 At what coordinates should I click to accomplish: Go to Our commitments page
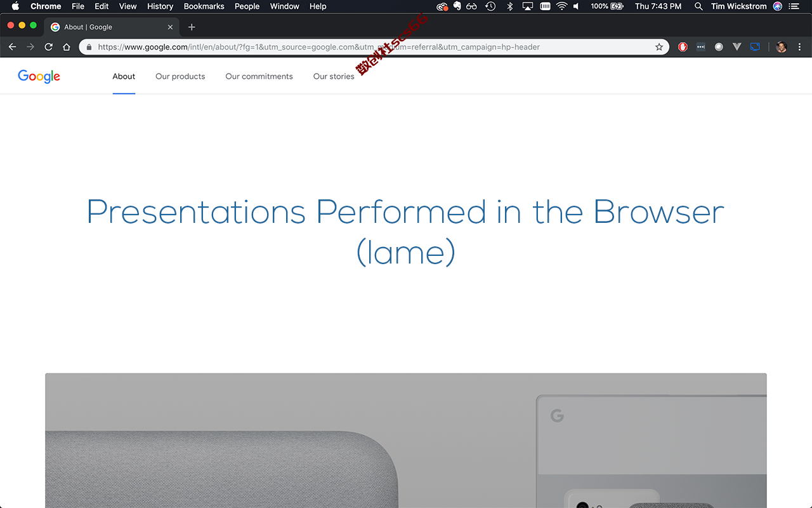pyautogui.click(x=259, y=76)
